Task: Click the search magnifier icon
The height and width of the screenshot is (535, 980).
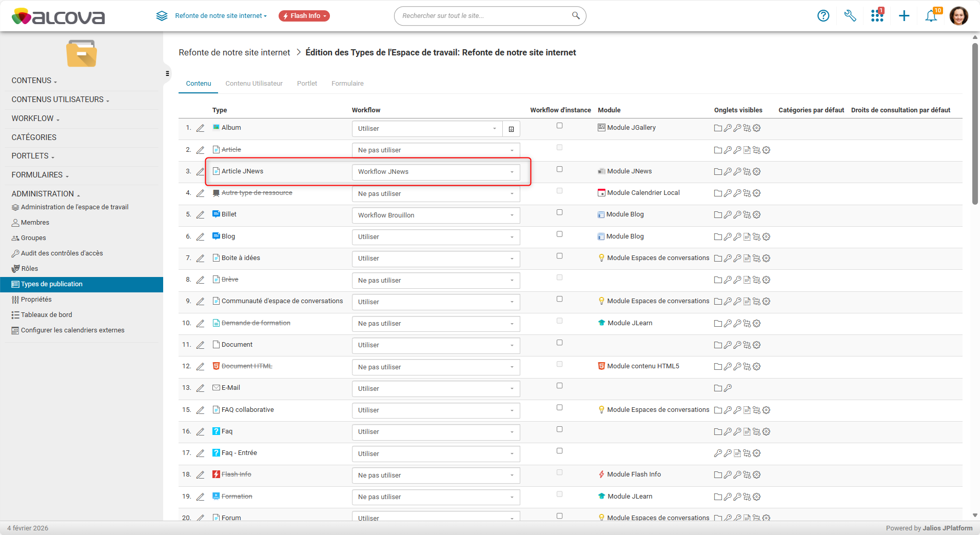Action: click(x=576, y=16)
